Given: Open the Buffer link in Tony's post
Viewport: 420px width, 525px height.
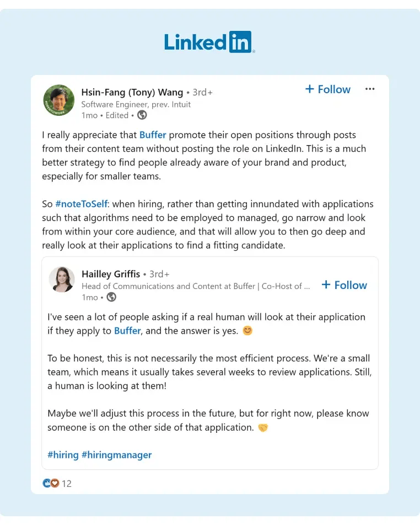Looking at the screenshot, I should tap(153, 135).
